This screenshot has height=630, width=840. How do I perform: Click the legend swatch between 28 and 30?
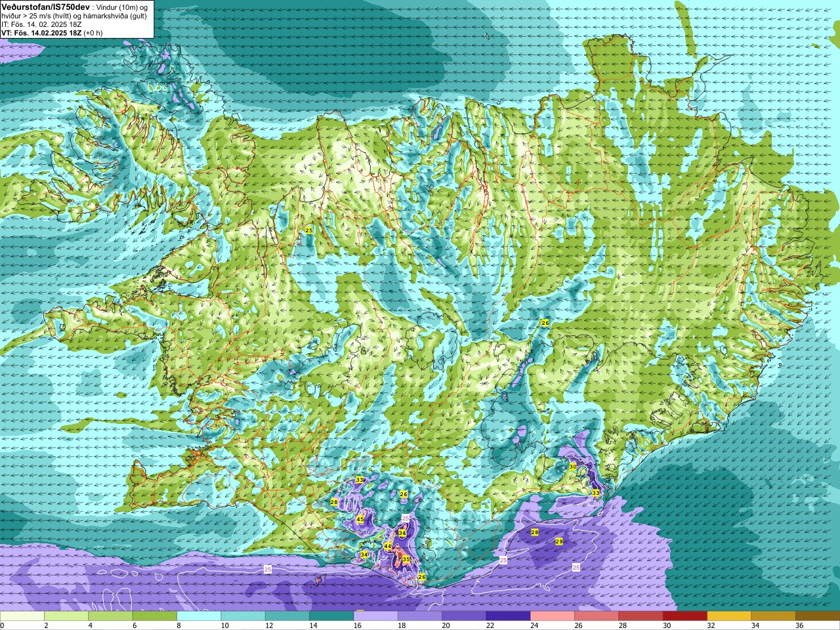point(640,616)
